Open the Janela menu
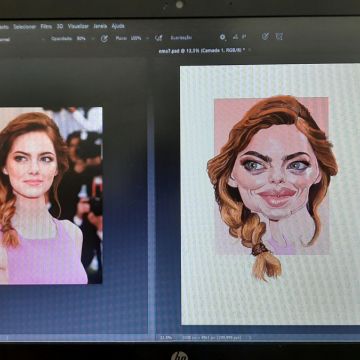This screenshot has height=360, width=360. 100,26
